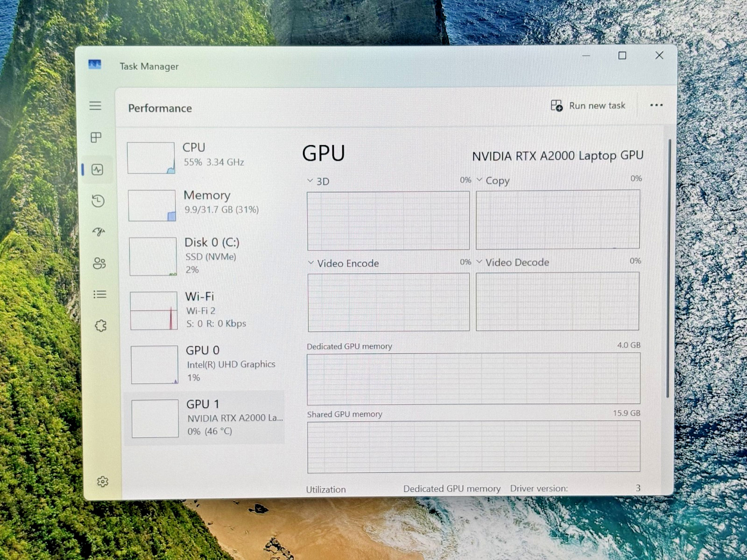
Task: Open the Users page icon
Action: coord(99,263)
